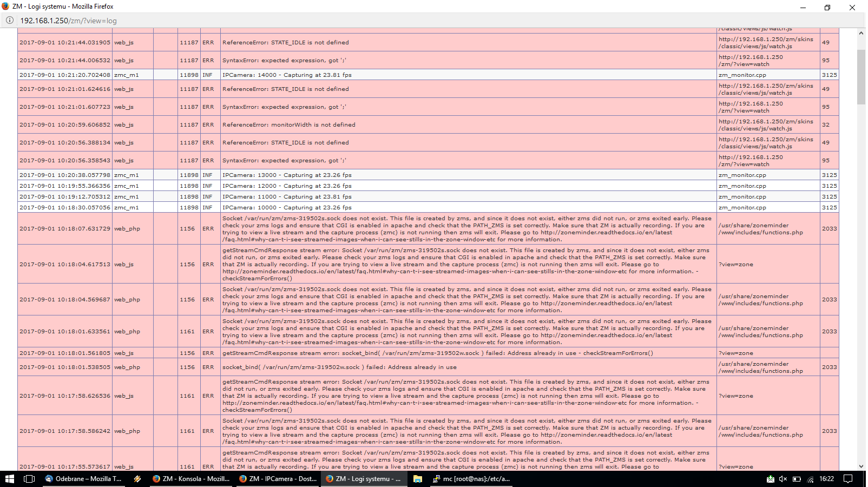Click ERR level in 10:18:01.561805 row

click(208, 353)
